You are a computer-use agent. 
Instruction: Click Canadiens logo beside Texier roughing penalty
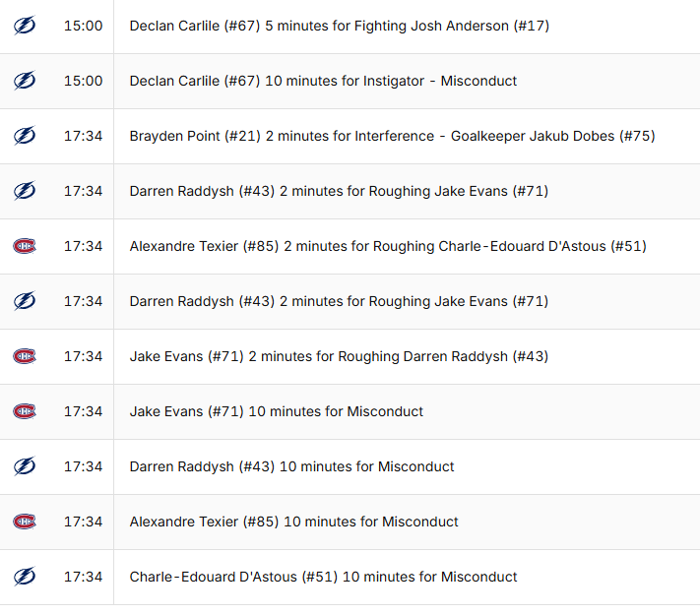click(x=25, y=246)
